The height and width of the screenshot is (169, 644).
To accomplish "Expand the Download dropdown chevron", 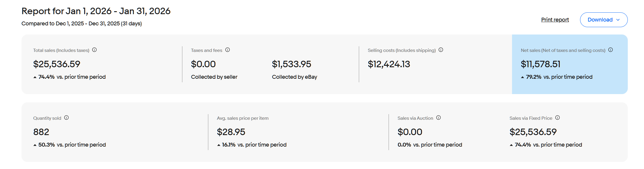I will coord(618,20).
